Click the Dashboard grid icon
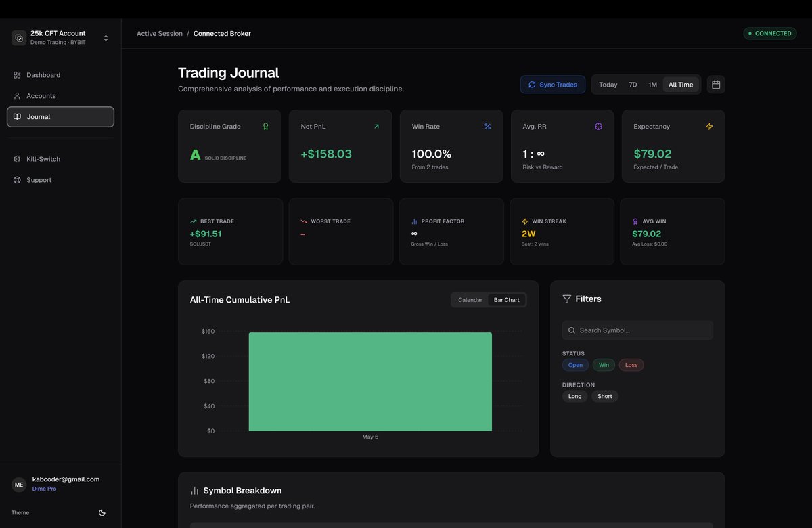The width and height of the screenshot is (812, 528). click(17, 75)
